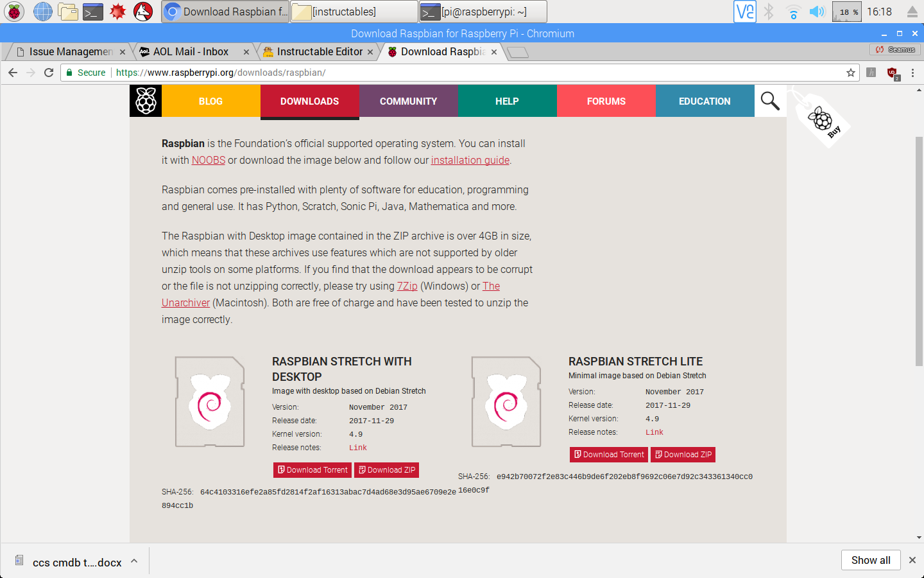Click the Seamus profile button

[896, 49]
